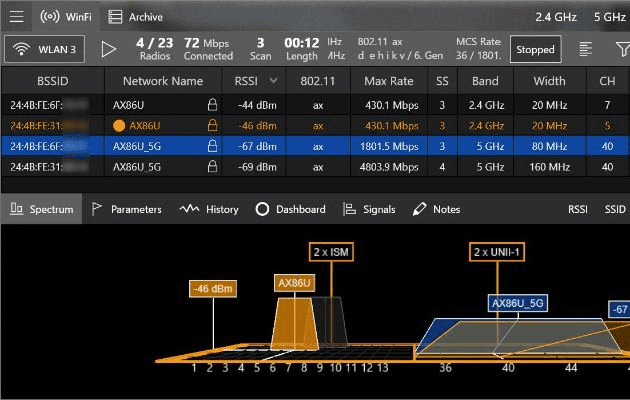Click the lock icon in AX86U_5G selected row
Screen dimensions: 630x400
(211, 146)
